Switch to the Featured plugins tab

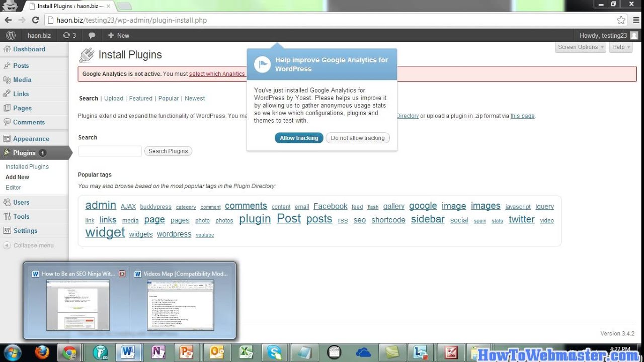pyautogui.click(x=140, y=99)
